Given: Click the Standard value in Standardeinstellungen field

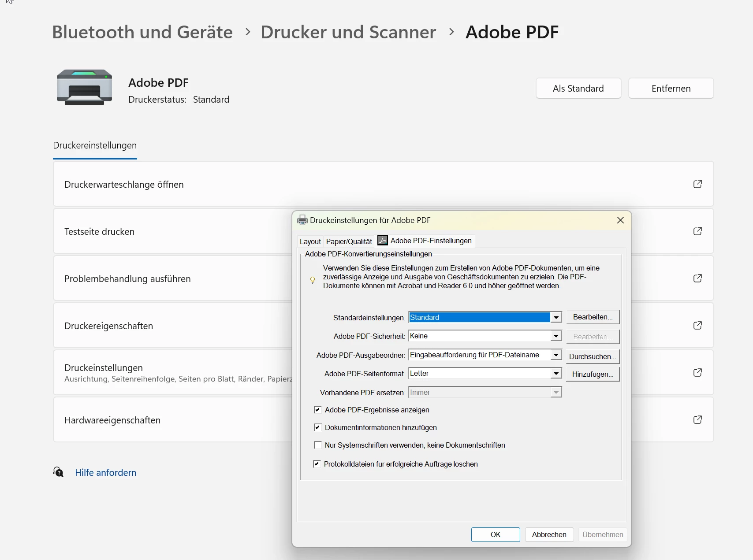Looking at the screenshot, I should pyautogui.click(x=479, y=317).
